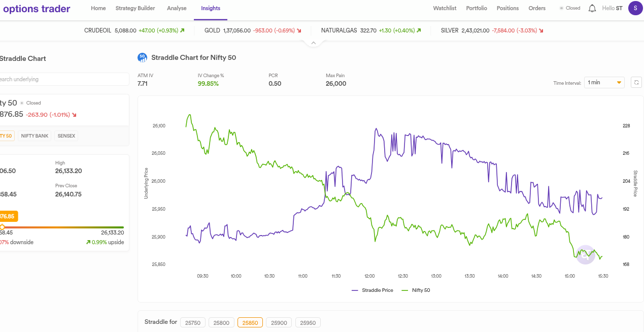Click the Nifty 50 logo icon
Screen dimensions: 644x332
pos(142,58)
